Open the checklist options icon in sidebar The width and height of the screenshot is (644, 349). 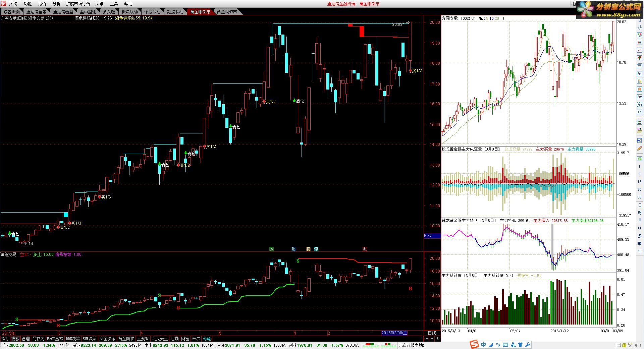640,122
